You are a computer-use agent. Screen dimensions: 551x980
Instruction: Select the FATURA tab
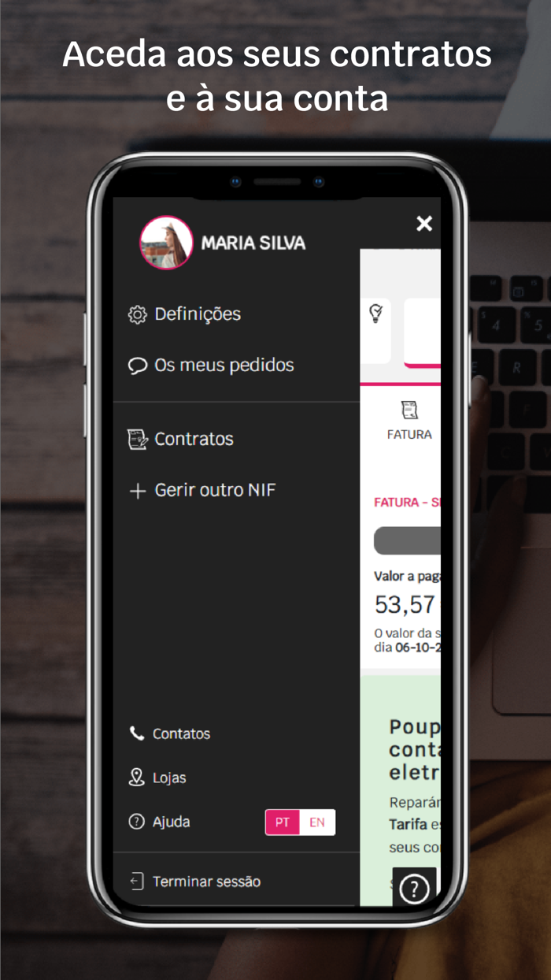pos(409,421)
